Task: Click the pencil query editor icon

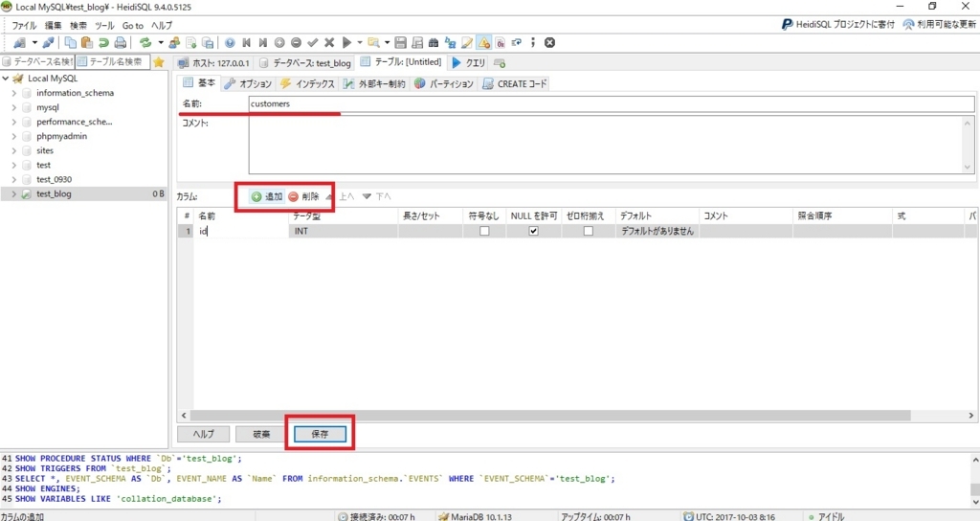Action: pos(467,42)
